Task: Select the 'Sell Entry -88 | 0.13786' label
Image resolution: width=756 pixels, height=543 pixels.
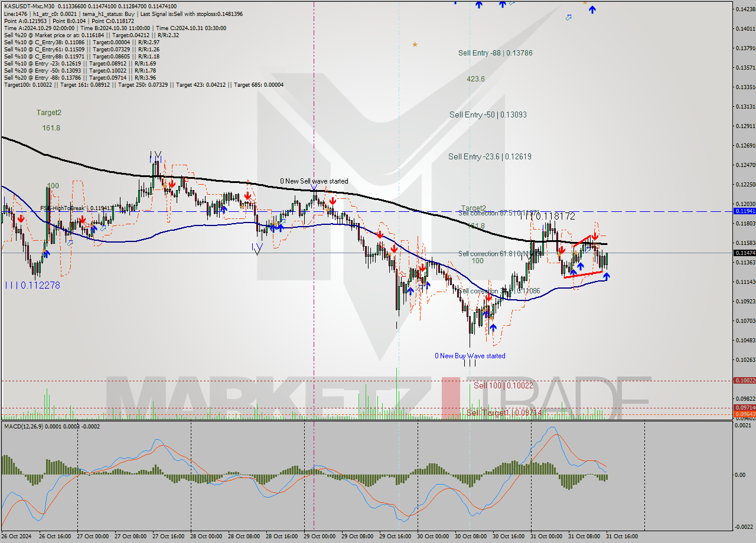Action: click(495, 53)
